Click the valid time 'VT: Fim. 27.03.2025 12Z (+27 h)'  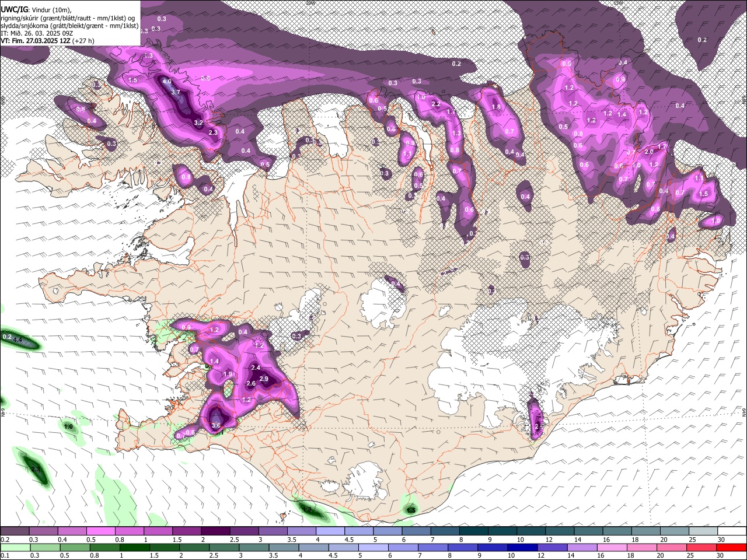[x=48, y=41]
